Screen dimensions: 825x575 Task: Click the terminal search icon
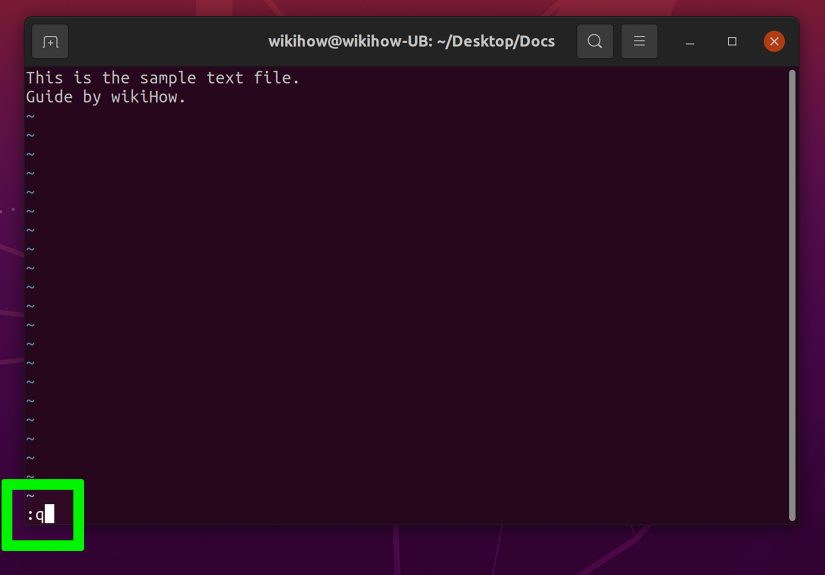[x=595, y=41]
